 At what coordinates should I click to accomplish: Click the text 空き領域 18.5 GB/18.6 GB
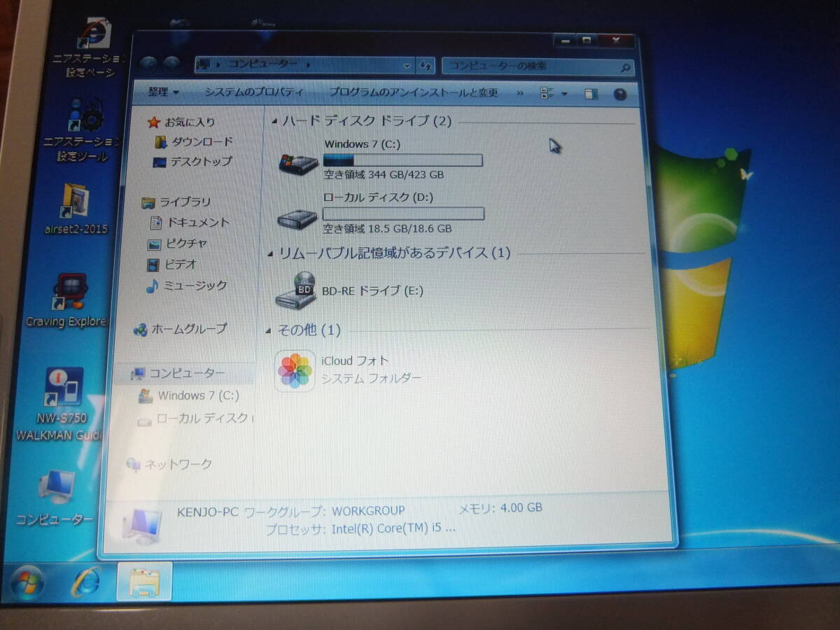pyautogui.click(x=387, y=229)
